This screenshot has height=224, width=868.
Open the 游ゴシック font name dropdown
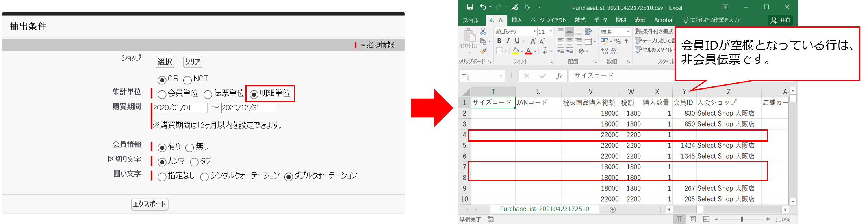point(534,32)
